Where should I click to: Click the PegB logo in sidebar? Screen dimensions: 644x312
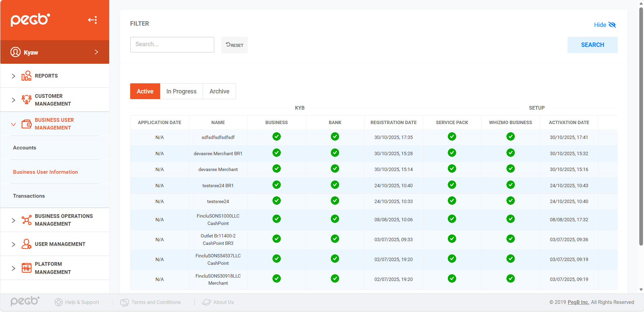tap(30, 20)
